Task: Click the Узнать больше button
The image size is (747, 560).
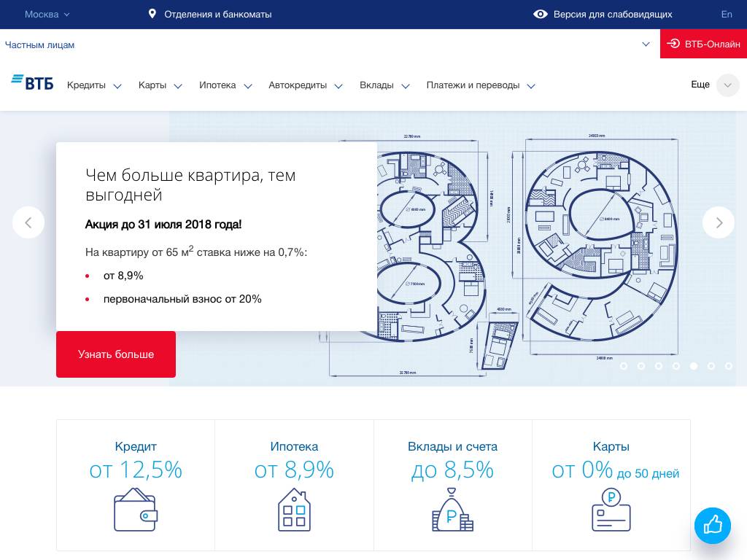Action: coord(116,354)
